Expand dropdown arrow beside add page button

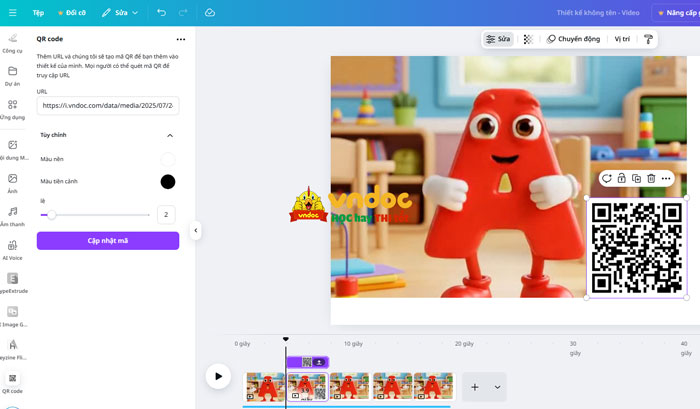click(x=498, y=387)
